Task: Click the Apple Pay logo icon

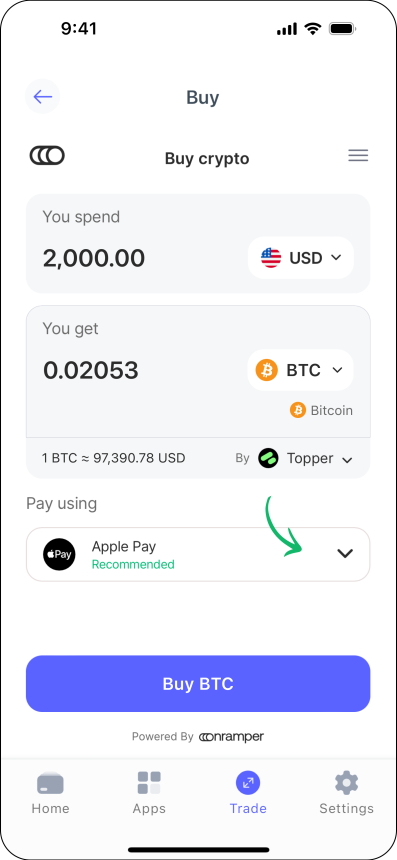Action: tap(59, 554)
